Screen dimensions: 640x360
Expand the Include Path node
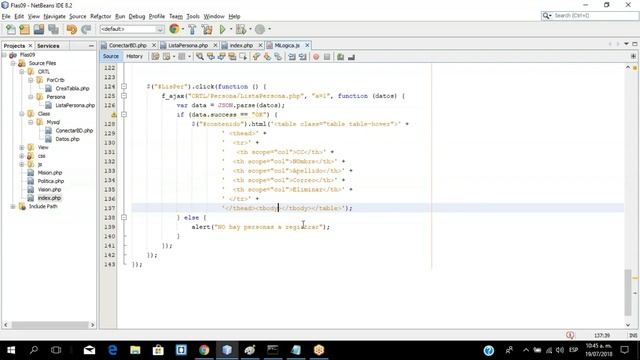tap(13, 207)
